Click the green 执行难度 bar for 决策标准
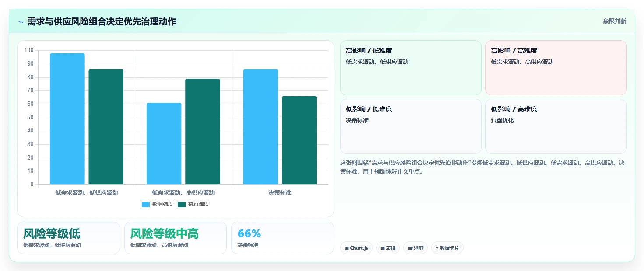Screen dimensions: 644x271 (299, 140)
